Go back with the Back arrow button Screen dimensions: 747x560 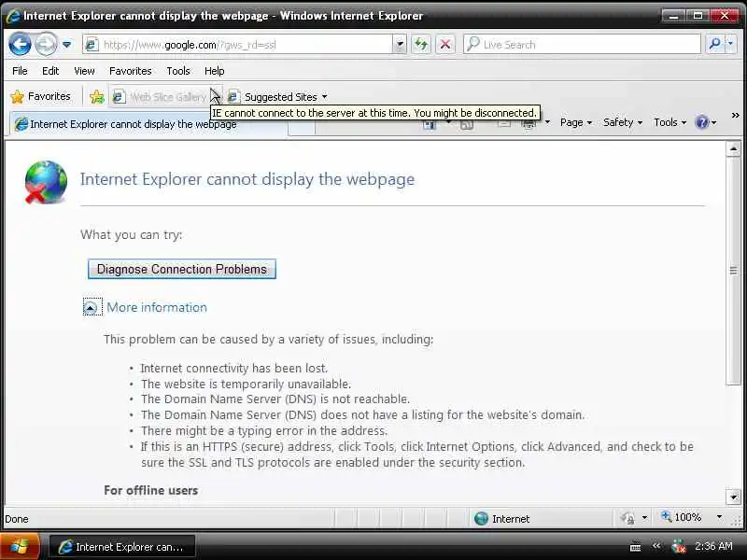click(20, 44)
